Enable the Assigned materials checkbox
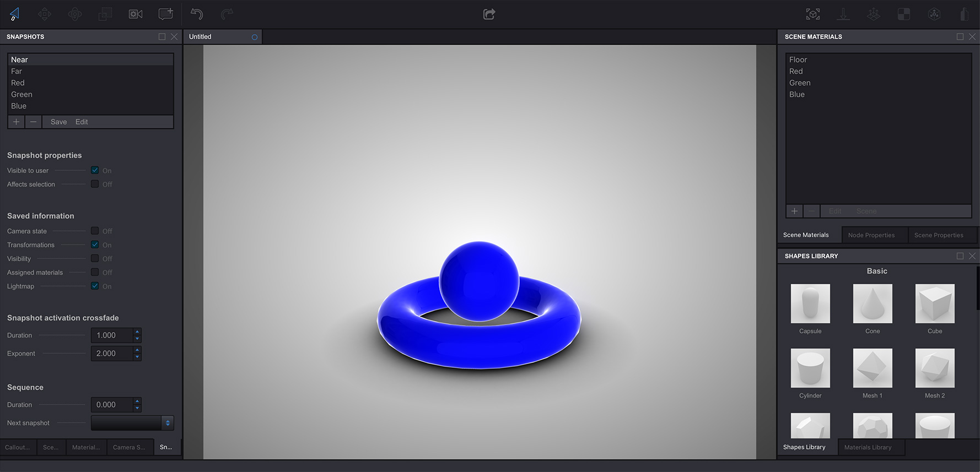Screen dimensions: 980x472 [x=95, y=272]
